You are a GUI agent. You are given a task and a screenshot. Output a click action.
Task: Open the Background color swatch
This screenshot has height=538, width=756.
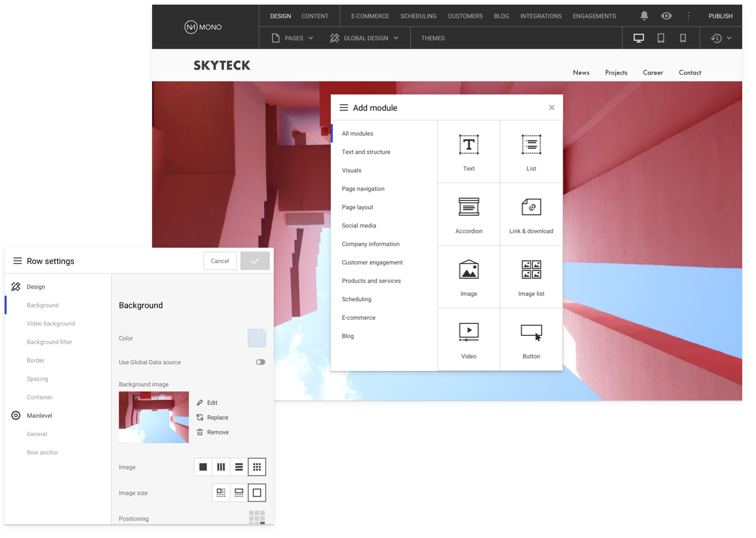[x=257, y=338]
